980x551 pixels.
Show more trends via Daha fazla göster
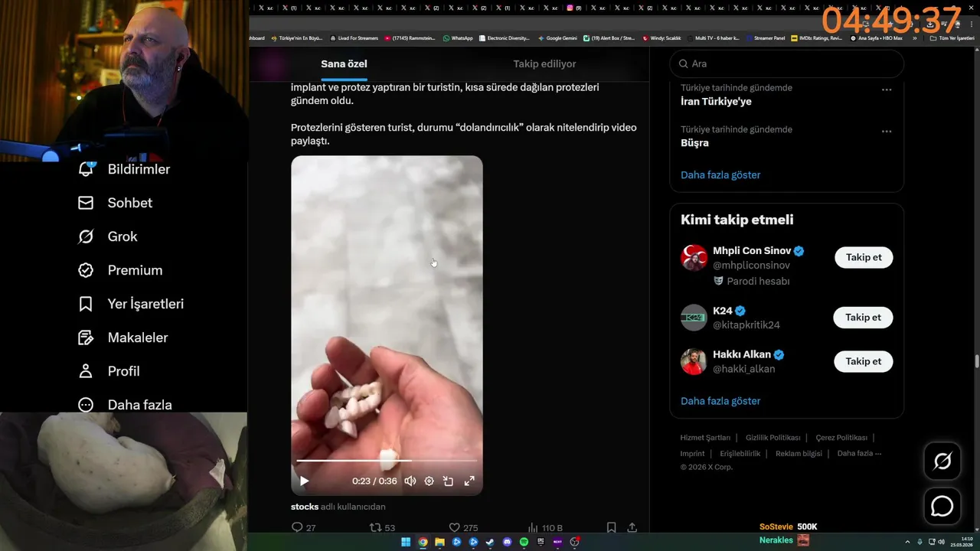pos(720,175)
